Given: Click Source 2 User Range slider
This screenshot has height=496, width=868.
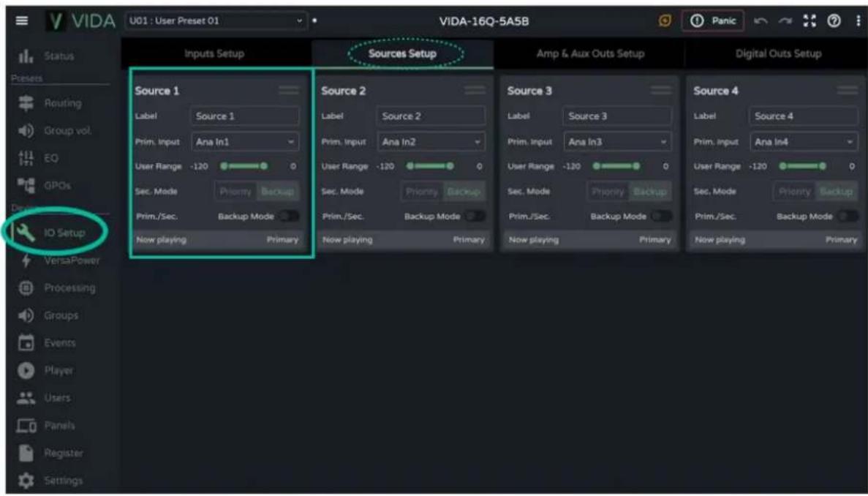Looking at the screenshot, I should [430, 166].
